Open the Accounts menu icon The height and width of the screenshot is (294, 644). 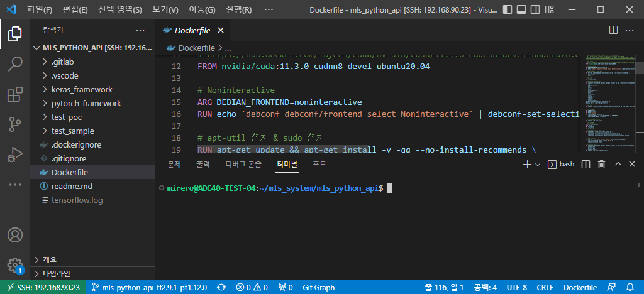click(15, 236)
